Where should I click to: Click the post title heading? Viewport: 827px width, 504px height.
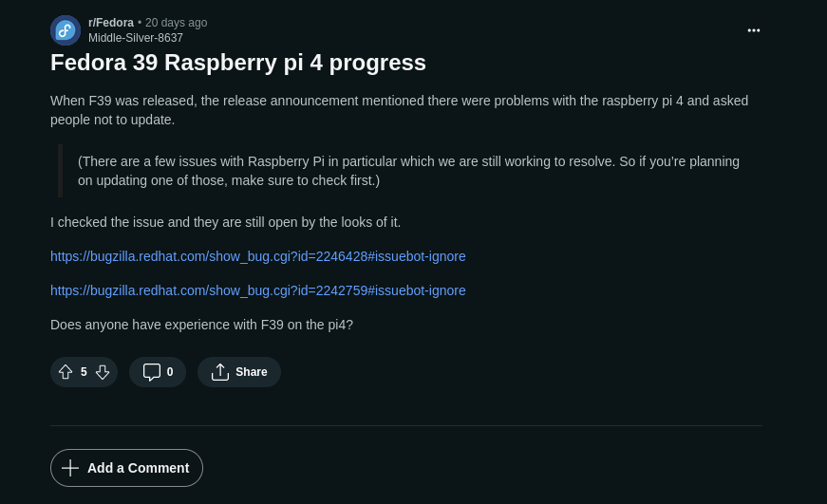[x=238, y=63]
